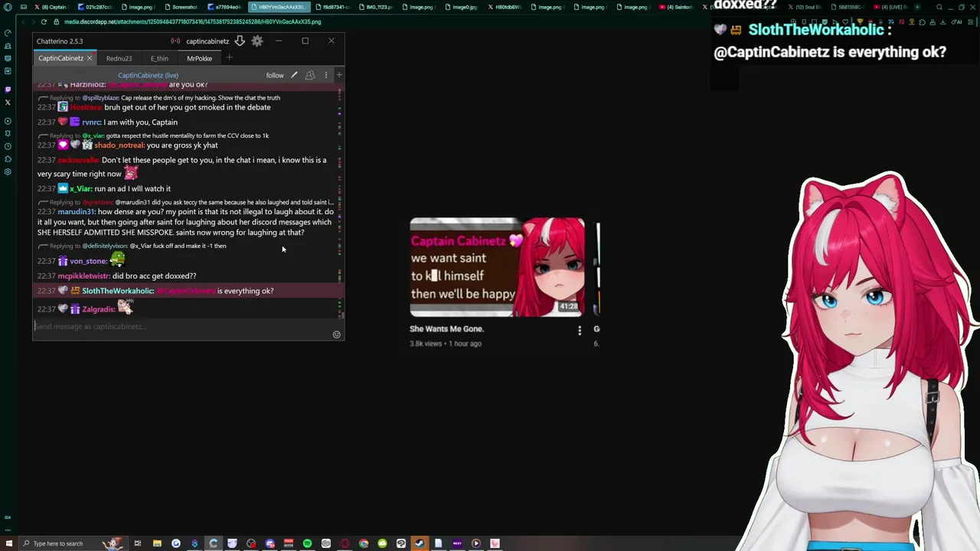Click username marudin31 in chat
The image size is (980, 551).
76,212
